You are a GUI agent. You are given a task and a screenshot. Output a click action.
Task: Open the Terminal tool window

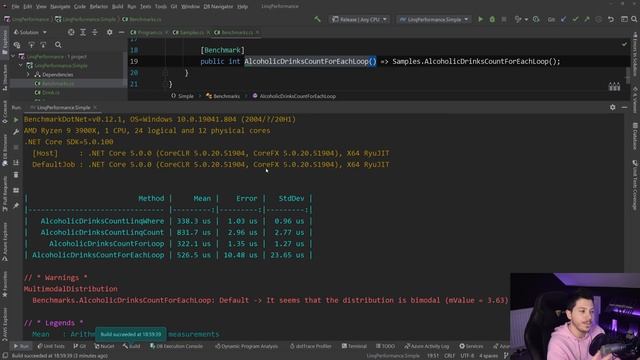(x=354, y=346)
